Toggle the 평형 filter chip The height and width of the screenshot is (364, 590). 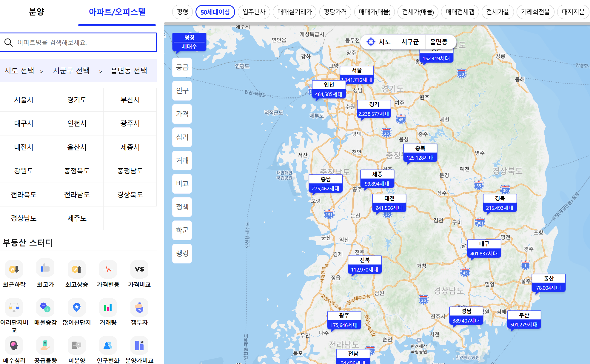tap(182, 12)
